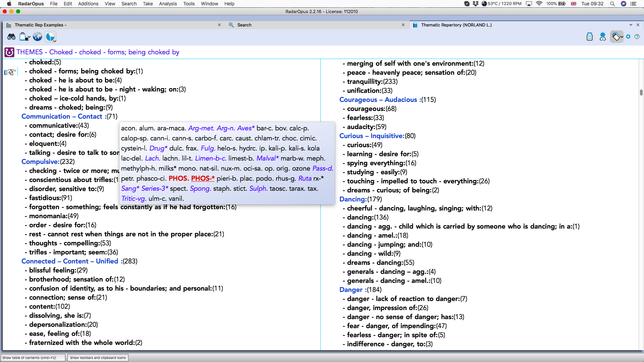
Task: Switch to the Search tab
Action: [244, 25]
